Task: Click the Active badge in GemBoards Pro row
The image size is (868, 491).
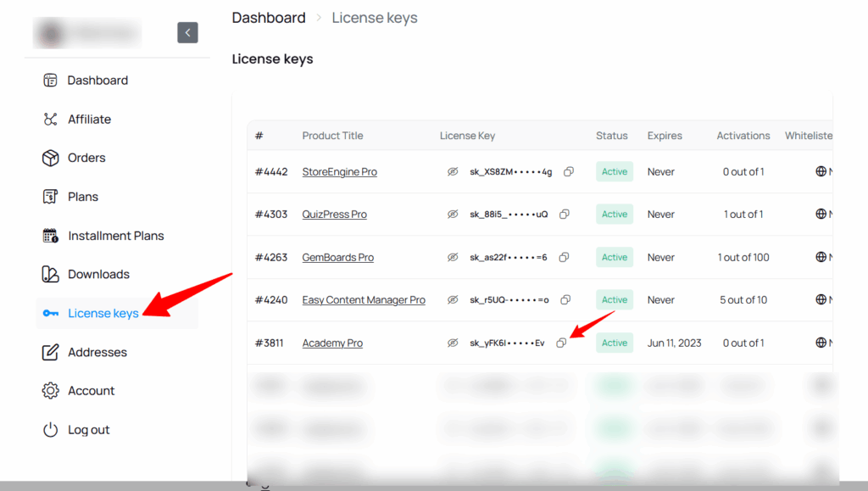Action: [x=615, y=258]
